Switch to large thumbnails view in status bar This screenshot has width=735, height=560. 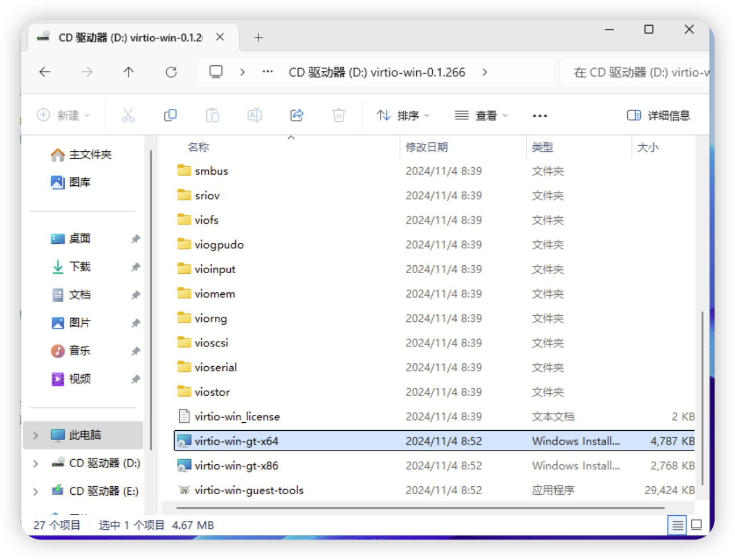pyautogui.click(x=696, y=525)
